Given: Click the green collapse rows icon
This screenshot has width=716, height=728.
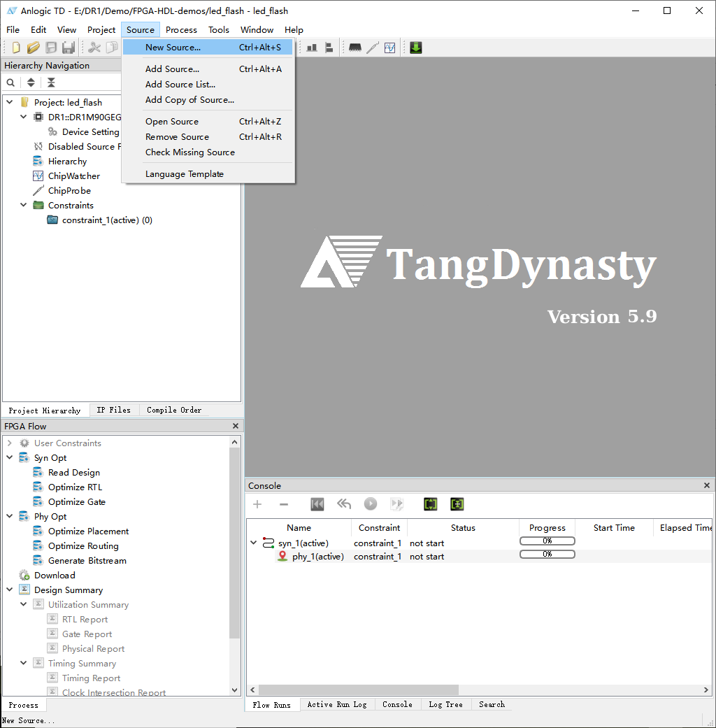Looking at the screenshot, I should [x=457, y=504].
